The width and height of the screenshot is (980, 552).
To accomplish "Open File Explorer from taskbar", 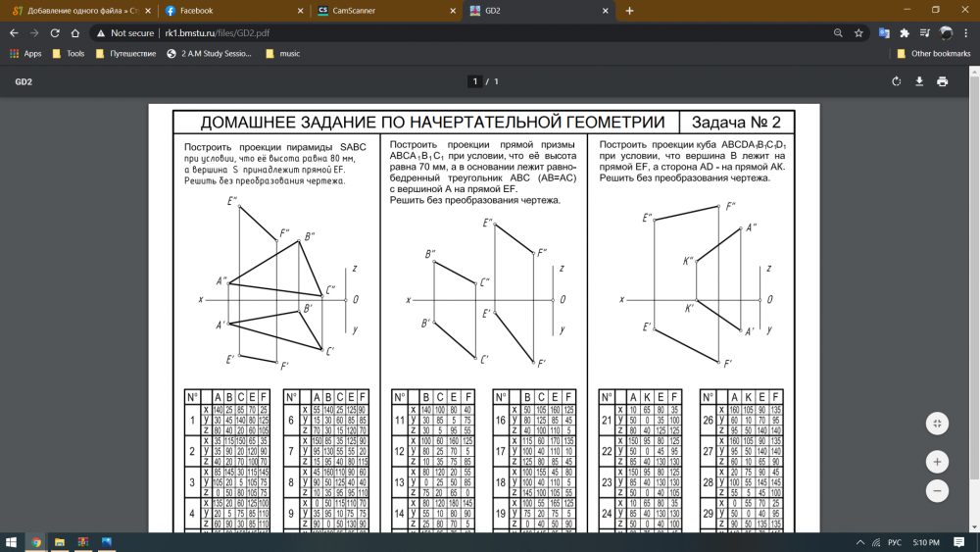I will point(60,542).
